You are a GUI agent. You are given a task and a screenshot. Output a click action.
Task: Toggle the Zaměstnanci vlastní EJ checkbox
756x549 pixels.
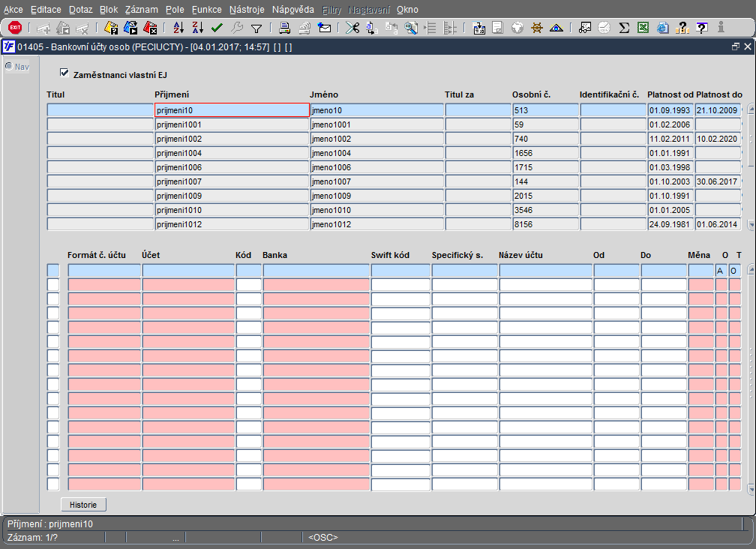[64, 73]
